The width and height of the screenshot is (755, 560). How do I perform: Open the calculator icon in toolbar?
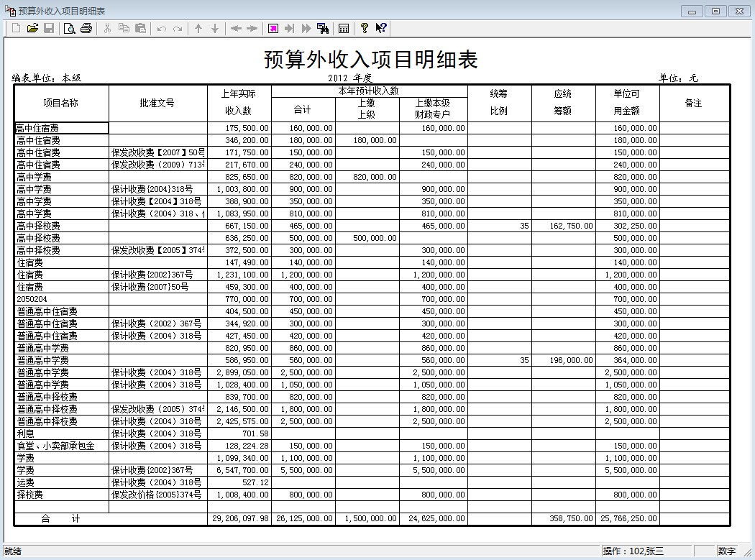[x=344, y=29]
